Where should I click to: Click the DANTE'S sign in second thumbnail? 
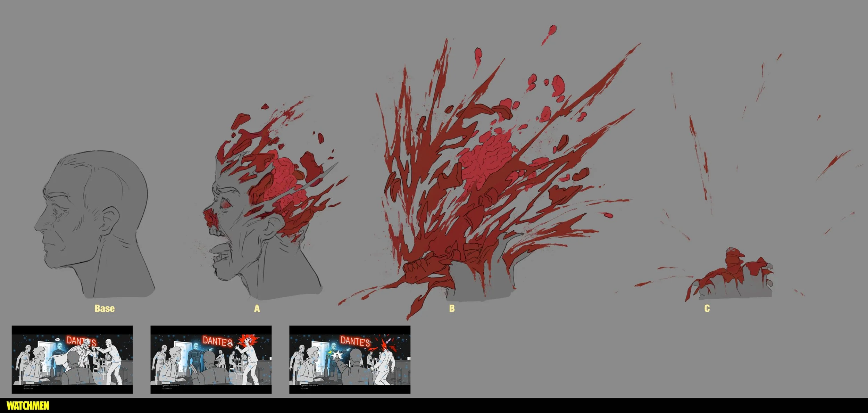(217, 341)
